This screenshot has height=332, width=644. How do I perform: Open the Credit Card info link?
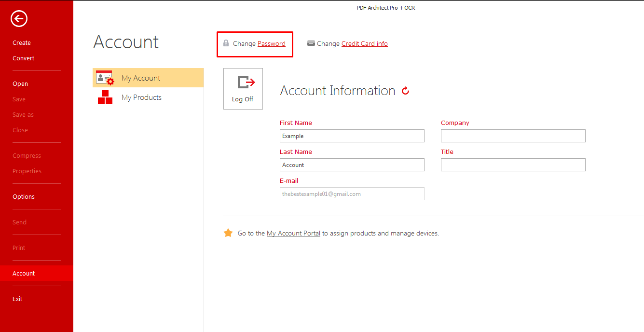pyautogui.click(x=364, y=43)
